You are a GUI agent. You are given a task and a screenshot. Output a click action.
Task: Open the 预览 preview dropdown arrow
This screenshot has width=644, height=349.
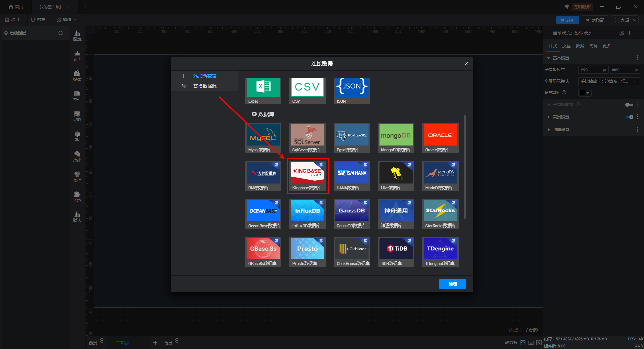coord(635,20)
